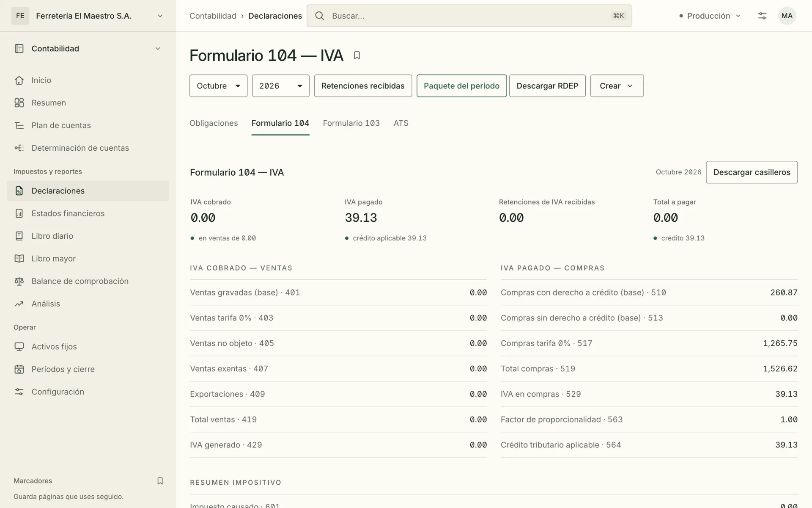Image resolution: width=812 pixels, height=508 pixels.
Task: Open the Producción environment selector
Action: tap(710, 16)
